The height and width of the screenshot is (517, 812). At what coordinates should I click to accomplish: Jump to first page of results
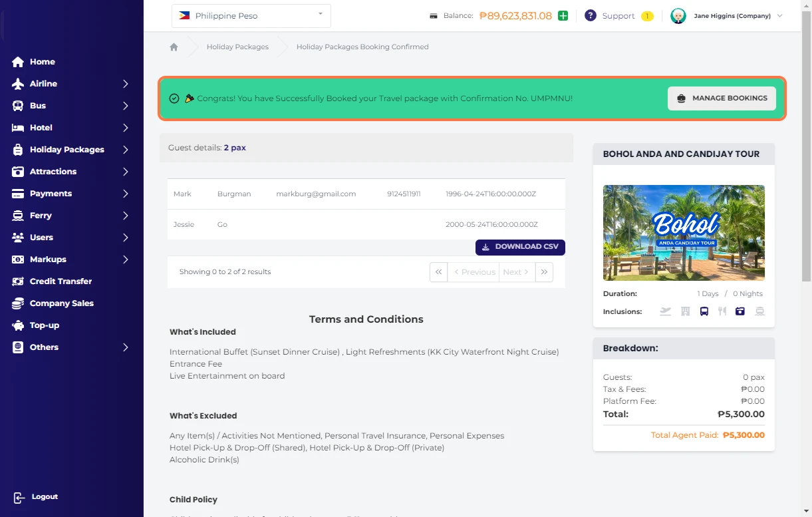pos(438,272)
